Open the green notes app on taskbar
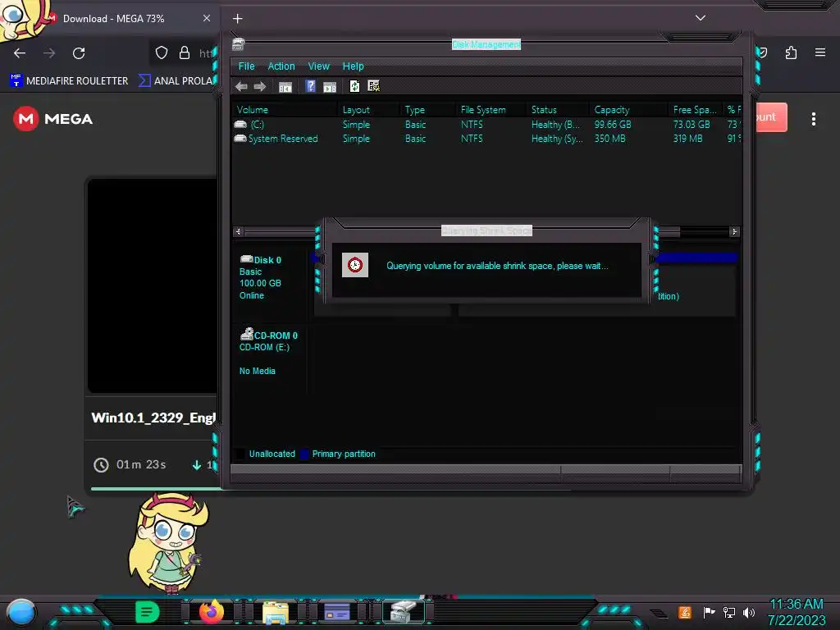Image resolution: width=840 pixels, height=630 pixels. tap(148, 612)
